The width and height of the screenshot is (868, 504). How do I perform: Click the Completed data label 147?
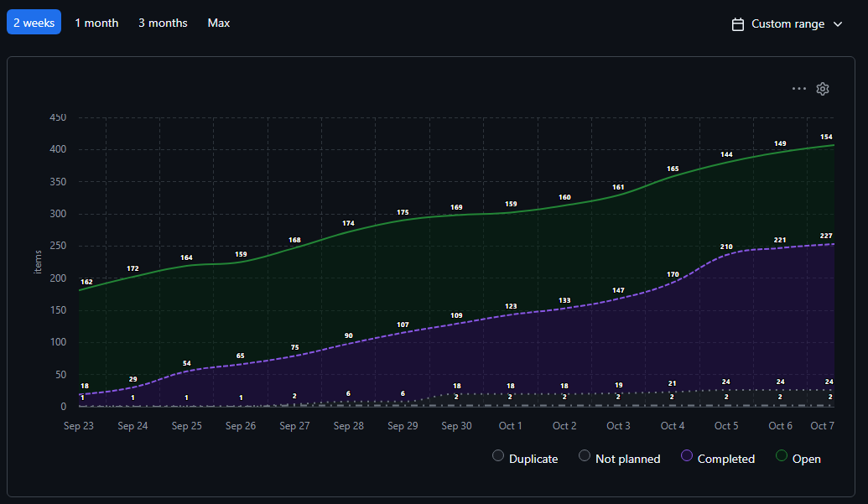(x=618, y=290)
